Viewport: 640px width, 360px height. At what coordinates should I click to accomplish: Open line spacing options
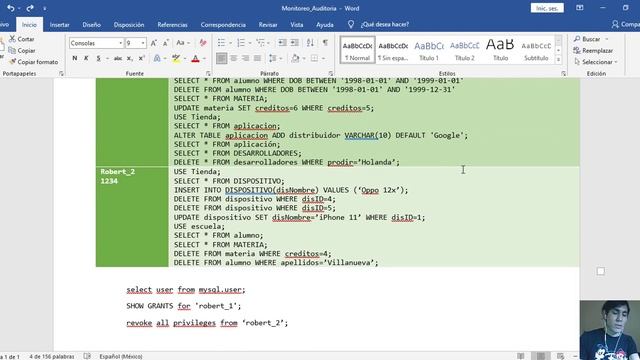tap(273, 58)
